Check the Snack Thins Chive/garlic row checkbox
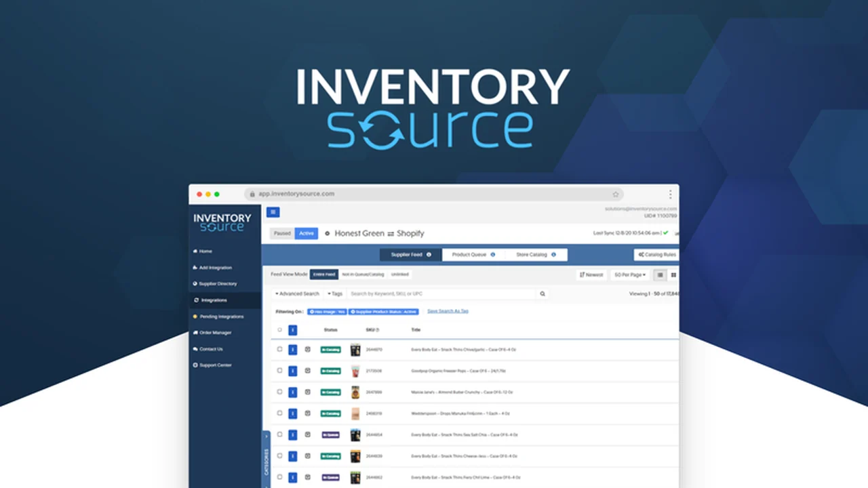The height and width of the screenshot is (488, 868). [x=279, y=350]
